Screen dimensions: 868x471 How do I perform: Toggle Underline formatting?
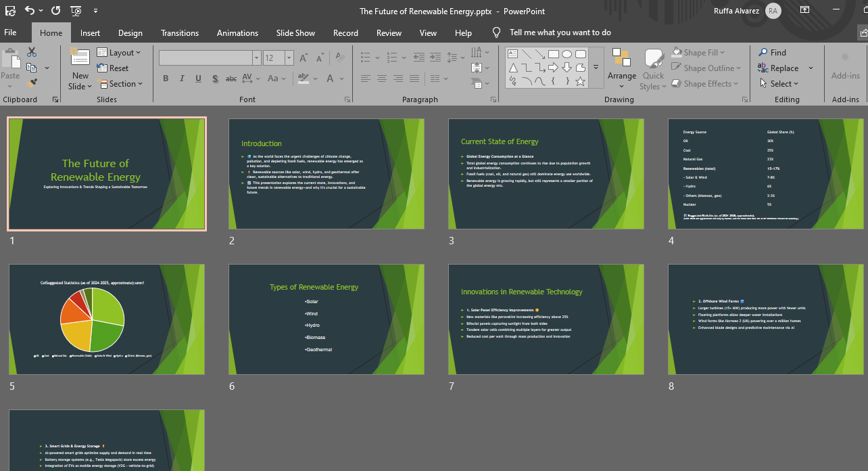point(198,78)
